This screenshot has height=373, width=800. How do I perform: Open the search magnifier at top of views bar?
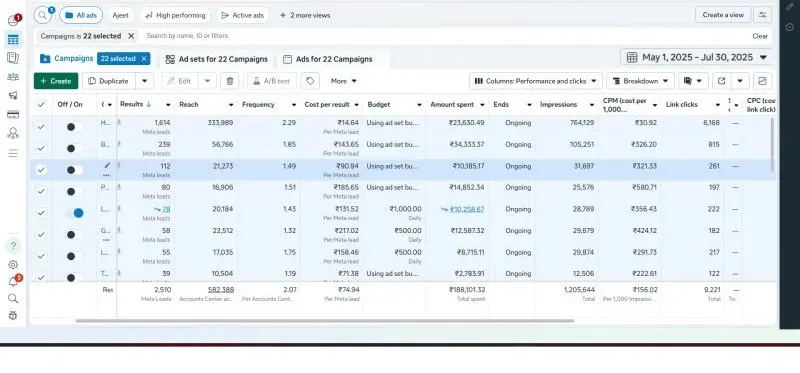pyautogui.click(x=43, y=15)
